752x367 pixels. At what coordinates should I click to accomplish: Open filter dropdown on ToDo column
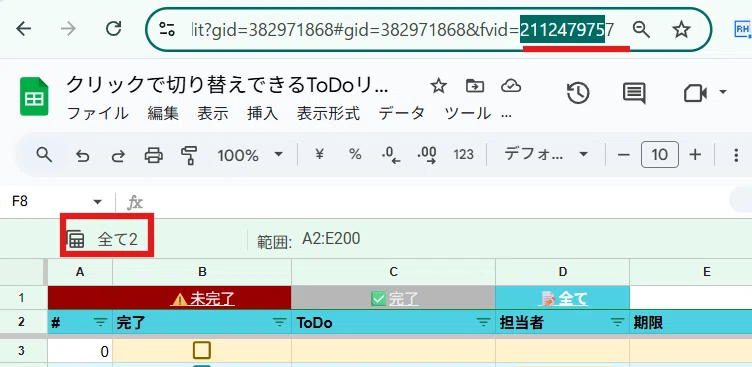coord(483,323)
